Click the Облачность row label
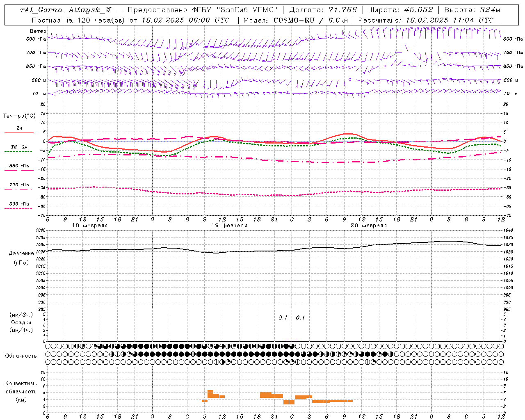525x420 pixels. tap(21, 356)
